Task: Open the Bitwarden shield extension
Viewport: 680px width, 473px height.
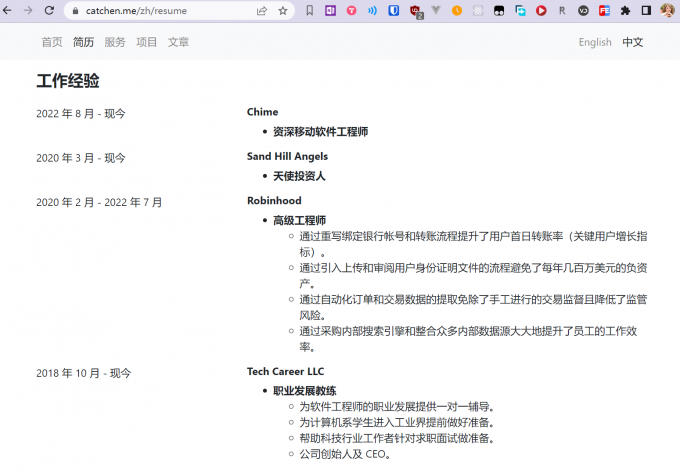Action: point(394,10)
